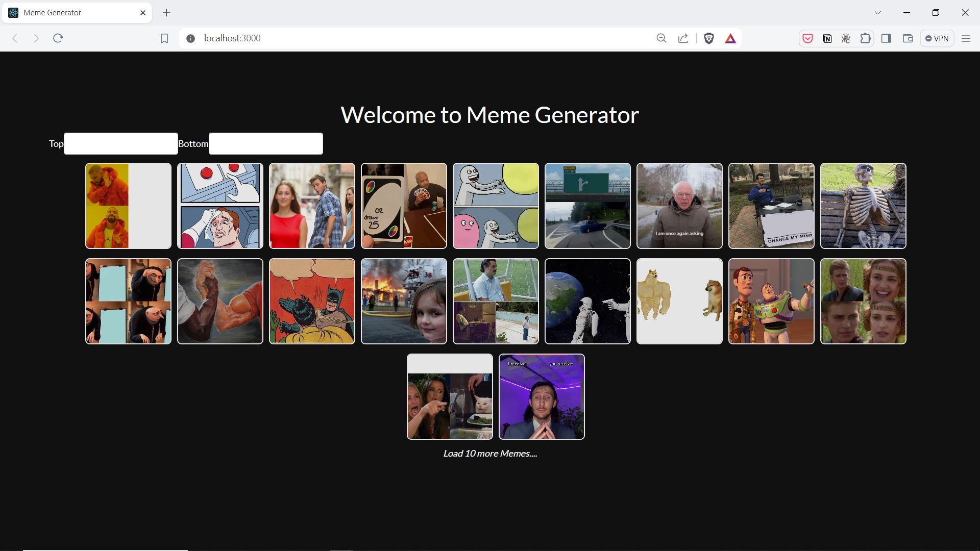Open Brave Shields lion icon
Viewport: 980px width, 551px height.
click(708, 38)
